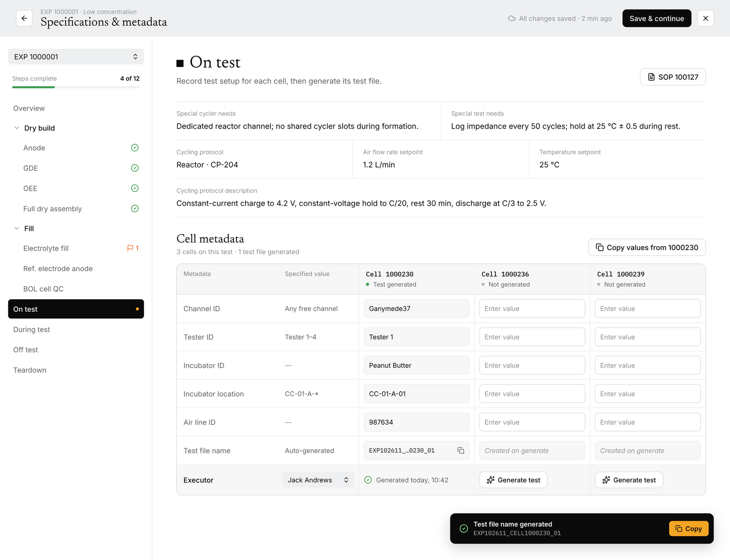Select the active On test step
Viewport: 730px width, 560px height.
[x=76, y=309]
